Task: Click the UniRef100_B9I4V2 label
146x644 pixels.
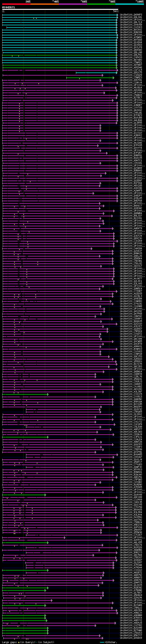Action: [131, 30]
